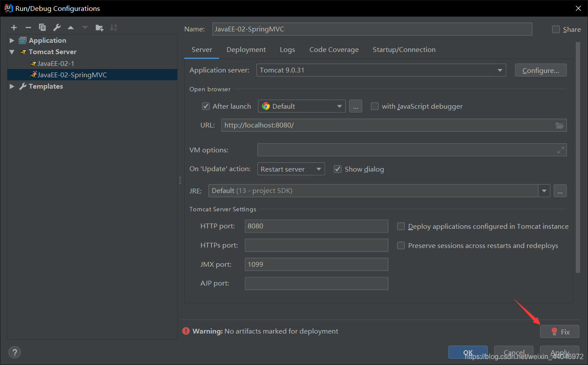Select JavaEE-02-1 configuration
Image resolution: width=588 pixels, height=365 pixels.
56,63
